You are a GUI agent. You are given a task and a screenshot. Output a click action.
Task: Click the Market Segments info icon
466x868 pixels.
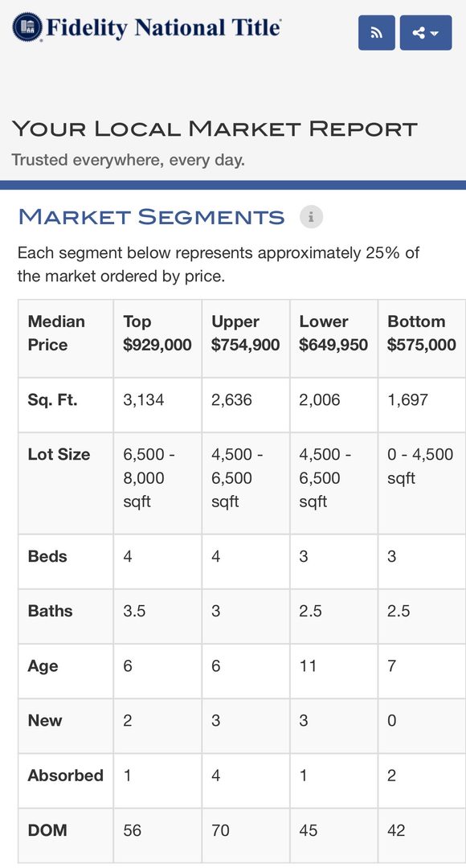311,217
